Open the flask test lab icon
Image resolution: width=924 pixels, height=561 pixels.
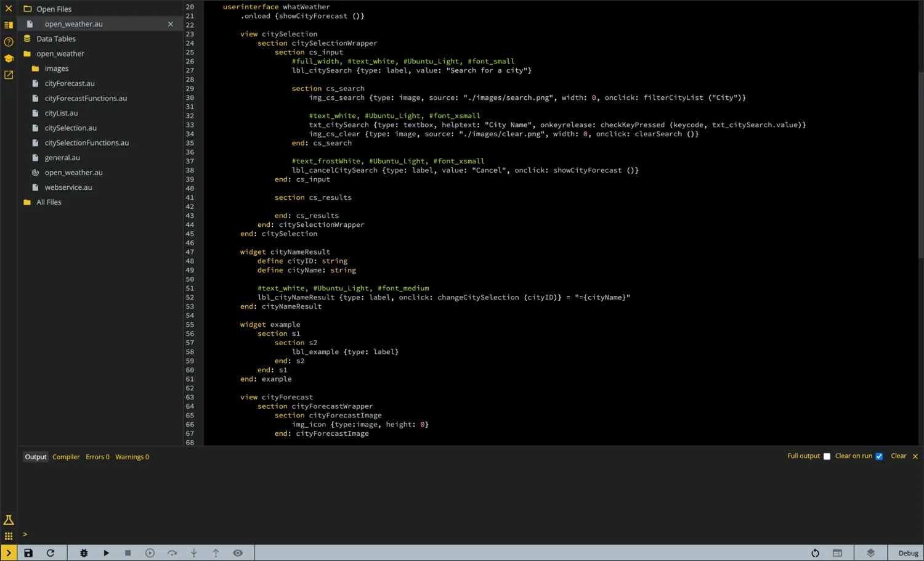click(9, 520)
